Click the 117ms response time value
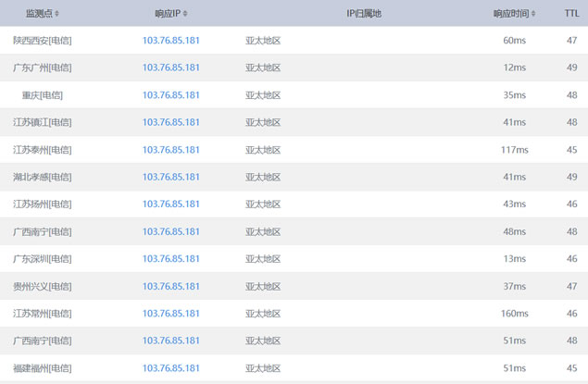Image resolution: width=588 pixels, height=384 pixels. [x=514, y=150]
